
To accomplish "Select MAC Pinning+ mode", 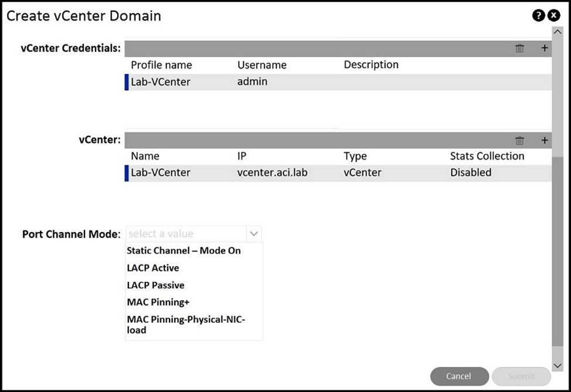I will pos(158,302).
